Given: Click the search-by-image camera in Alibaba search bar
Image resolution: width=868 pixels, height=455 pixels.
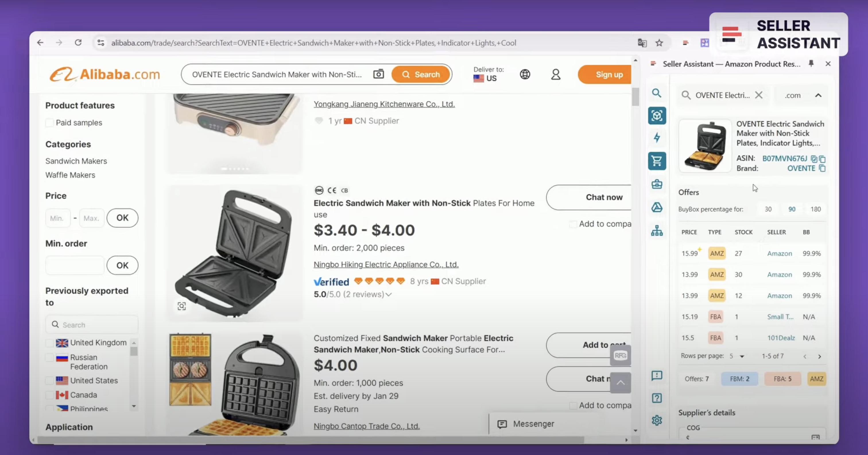Looking at the screenshot, I should tap(378, 74).
